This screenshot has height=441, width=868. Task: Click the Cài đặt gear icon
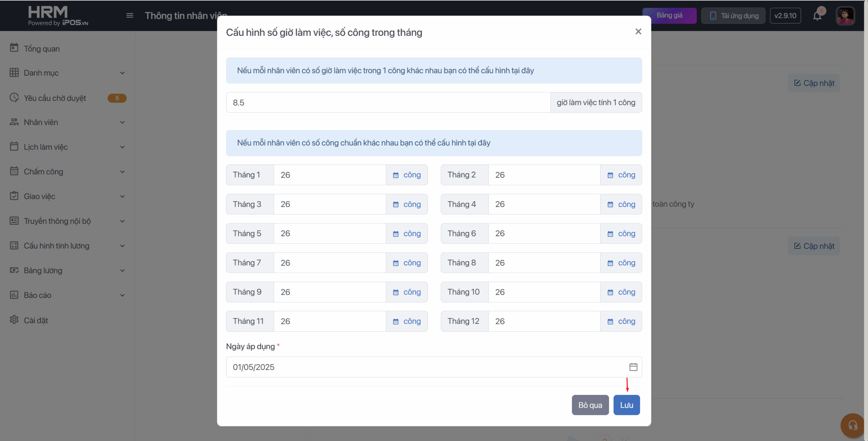coord(14,320)
